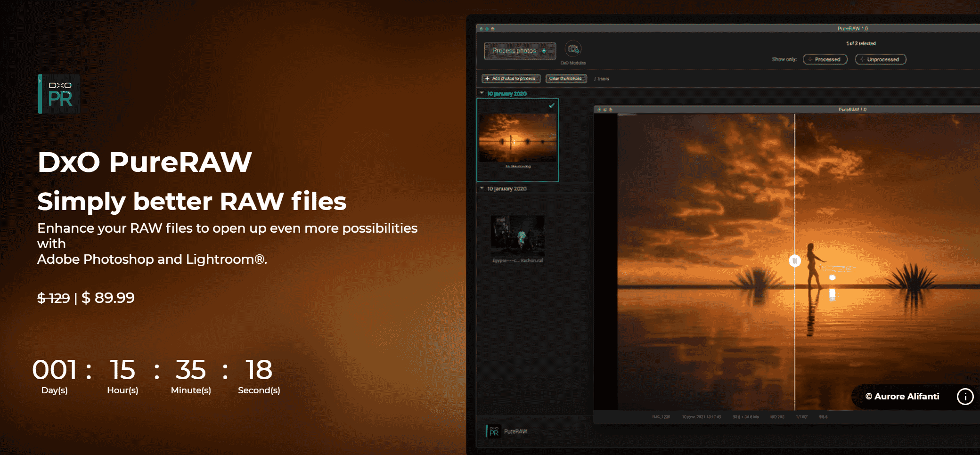Click the 1 of 2 selected label
980x455 pixels.
(x=861, y=43)
